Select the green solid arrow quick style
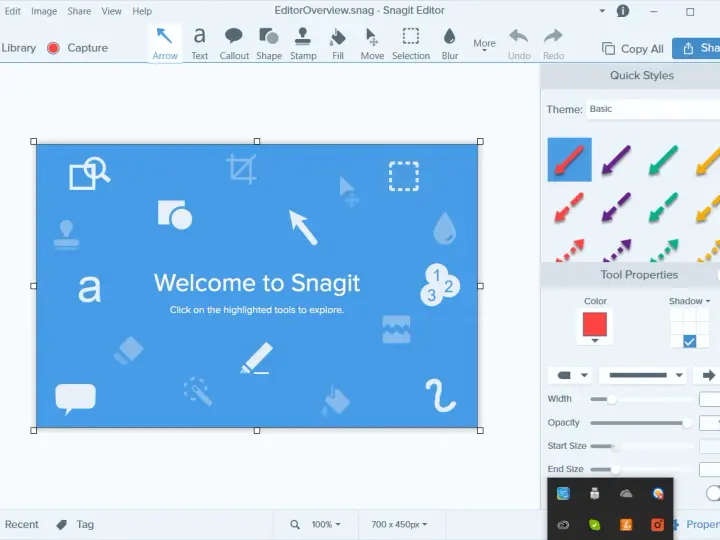Viewport: 720px width, 540px height. 663,160
